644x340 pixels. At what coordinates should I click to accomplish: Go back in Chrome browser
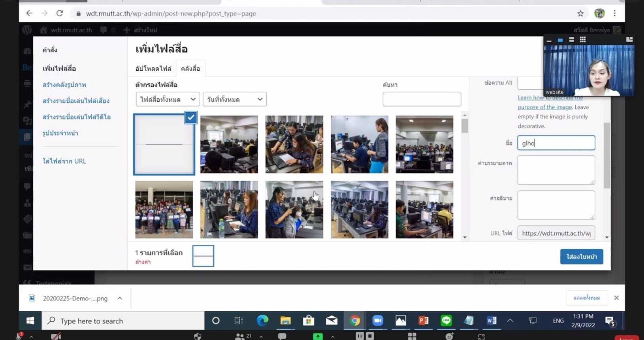29,13
